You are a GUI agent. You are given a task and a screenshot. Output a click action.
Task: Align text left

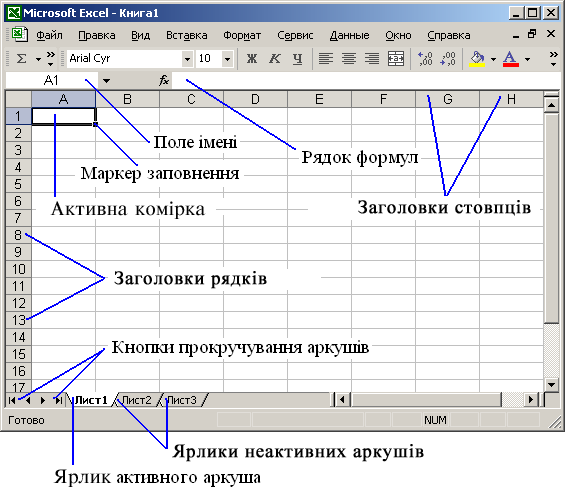[326, 58]
